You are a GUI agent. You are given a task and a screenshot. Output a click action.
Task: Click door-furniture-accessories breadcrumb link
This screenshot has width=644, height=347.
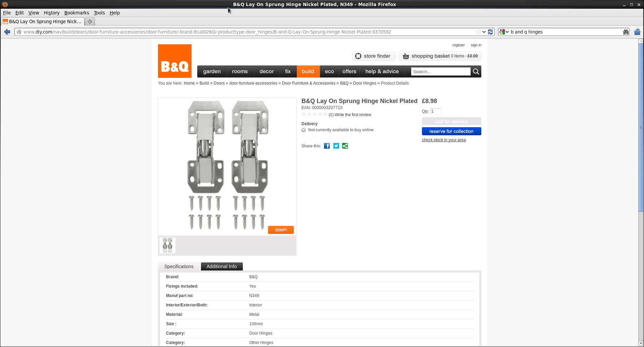[x=253, y=83]
